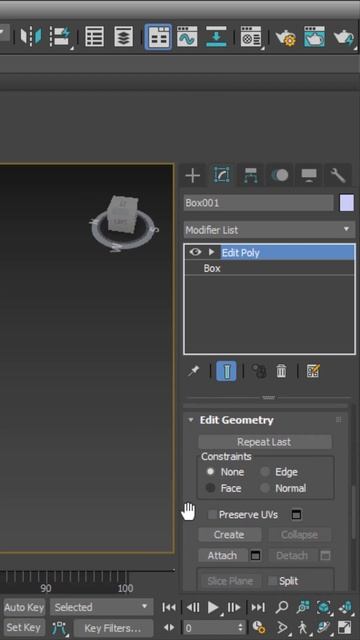The width and height of the screenshot is (360, 640).
Task: Open the Attach List icon
Action: tap(255, 556)
